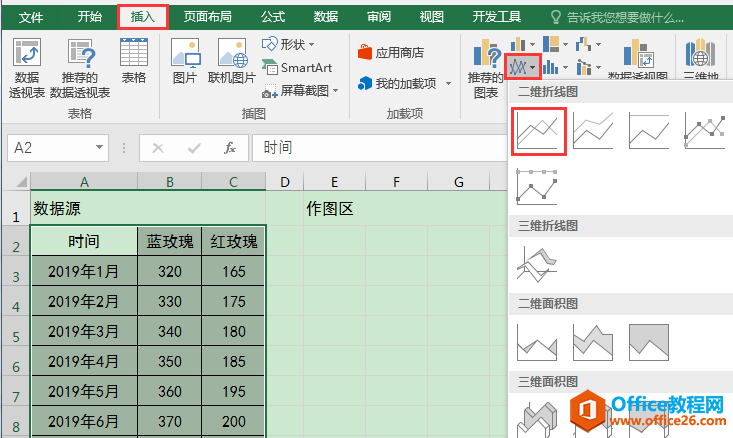Click the insert function fx button
The image size is (733, 438).
pos(229,148)
